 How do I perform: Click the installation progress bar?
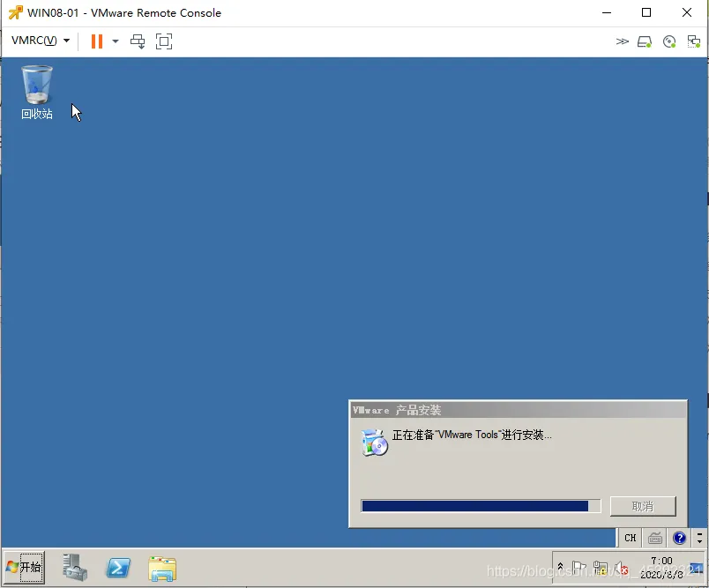[x=481, y=506]
